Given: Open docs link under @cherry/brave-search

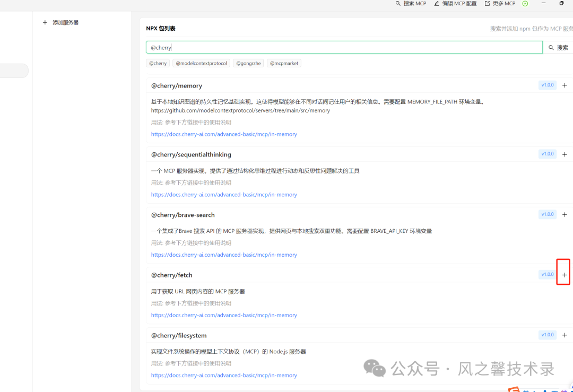Looking at the screenshot, I should pyautogui.click(x=224, y=255).
